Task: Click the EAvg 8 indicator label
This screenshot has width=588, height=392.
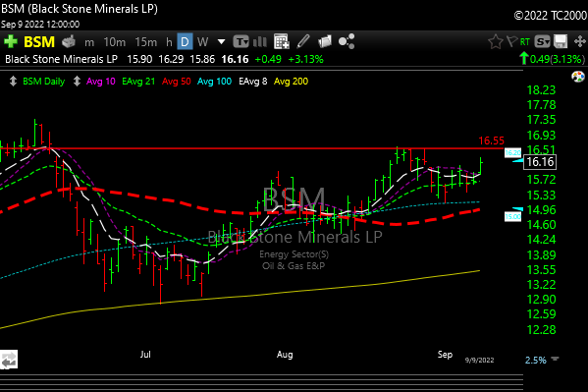Action: click(253, 82)
